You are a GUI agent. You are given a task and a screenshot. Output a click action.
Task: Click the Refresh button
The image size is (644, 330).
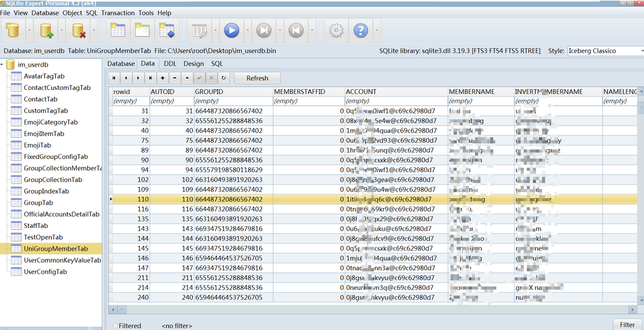click(x=257, y=78)
